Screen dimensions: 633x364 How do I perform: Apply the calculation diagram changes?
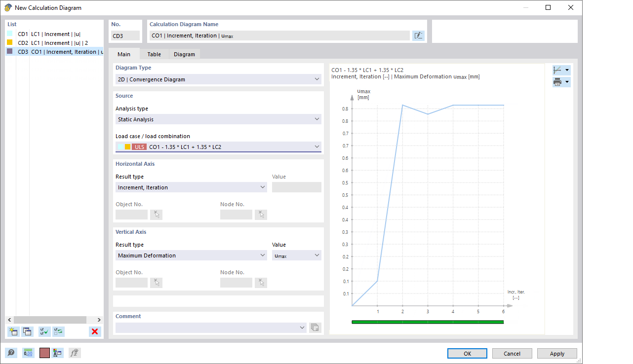557,353
